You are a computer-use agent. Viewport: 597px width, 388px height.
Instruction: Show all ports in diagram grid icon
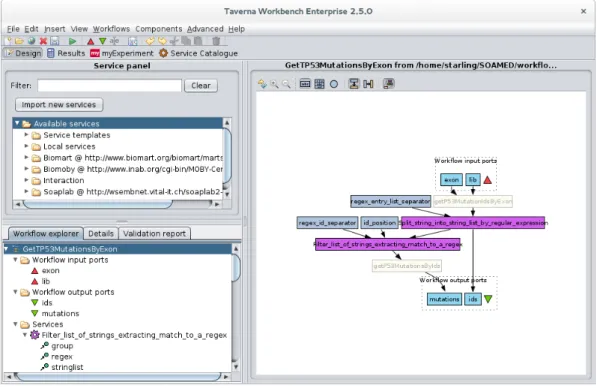point(319,84)
